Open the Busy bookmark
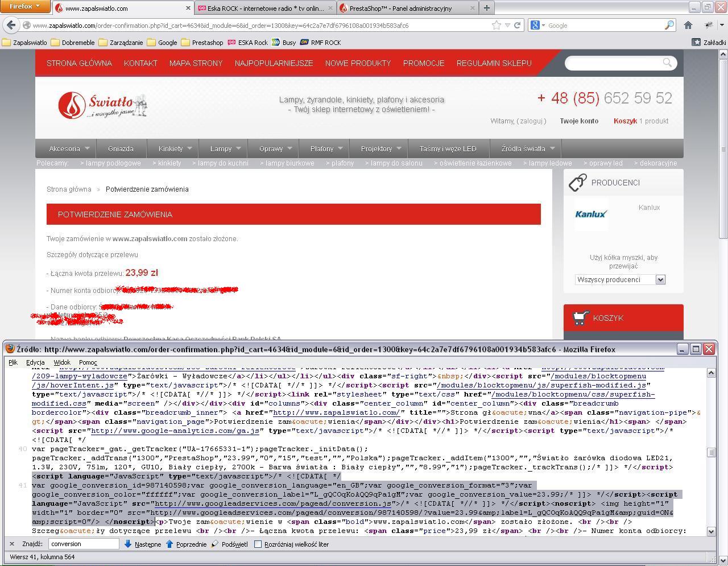 coord(284,42)
